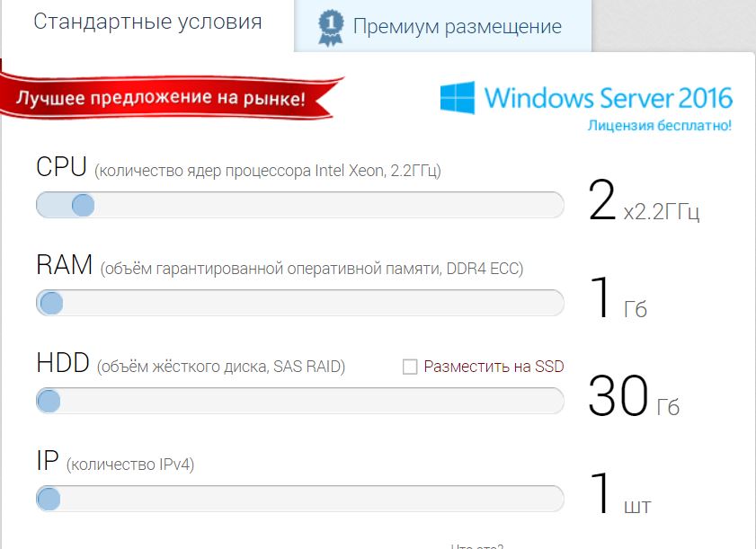Click the "Windows Server 2016" title text
756x549 pixels.
pos(609,98)
